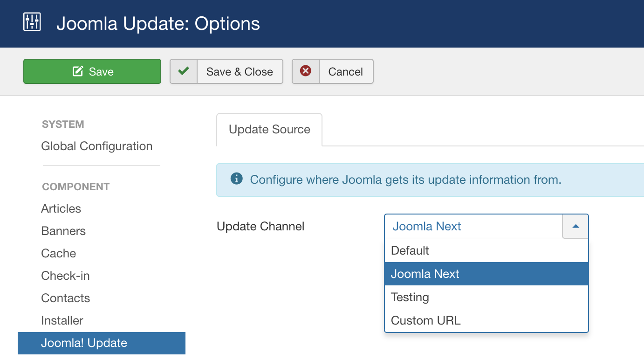This screenshot has width=644, height=360.
Task: Choose Default from update channel list
Action: 410,250
